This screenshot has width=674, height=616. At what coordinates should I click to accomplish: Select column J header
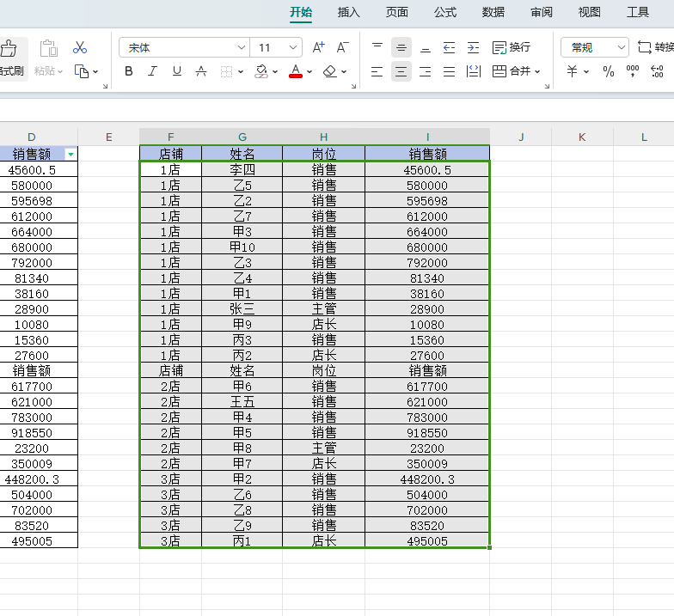521,137
